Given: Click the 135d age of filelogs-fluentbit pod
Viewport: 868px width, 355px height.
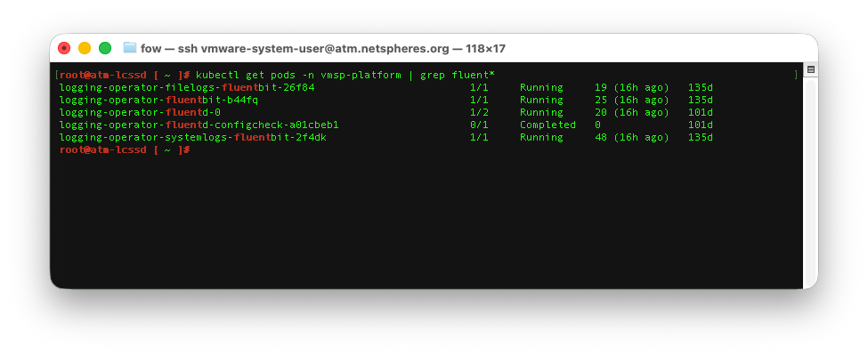Looking at the screenshot, I should [701, 87].
